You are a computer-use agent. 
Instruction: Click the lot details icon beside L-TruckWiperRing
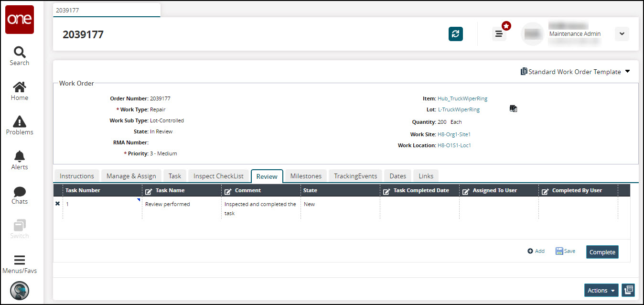tap(514, 109)
